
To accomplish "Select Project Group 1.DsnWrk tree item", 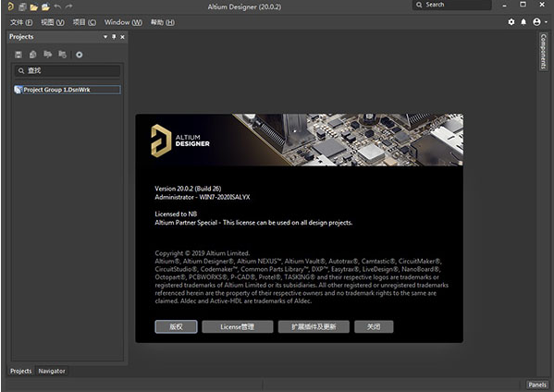I will [x=68, y=90].
